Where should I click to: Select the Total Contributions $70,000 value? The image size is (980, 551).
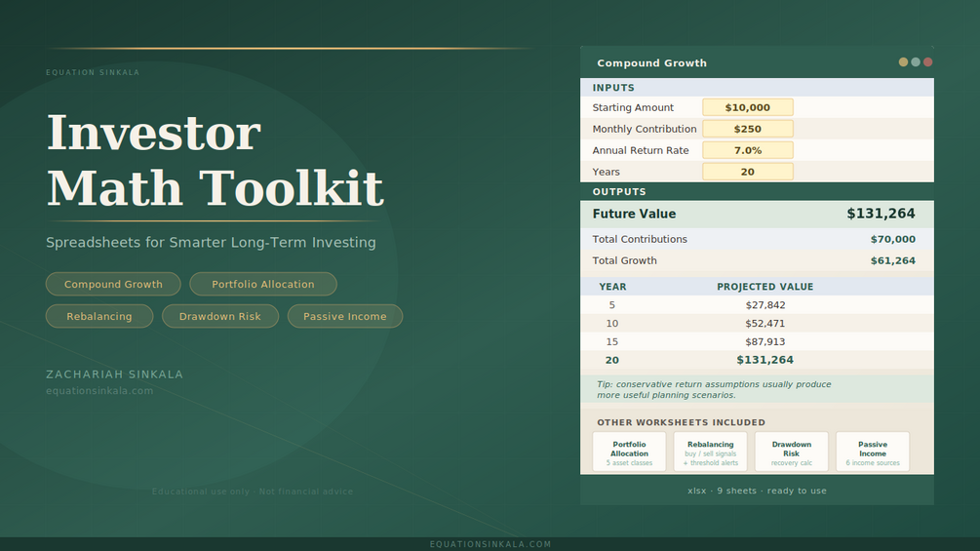892,239
